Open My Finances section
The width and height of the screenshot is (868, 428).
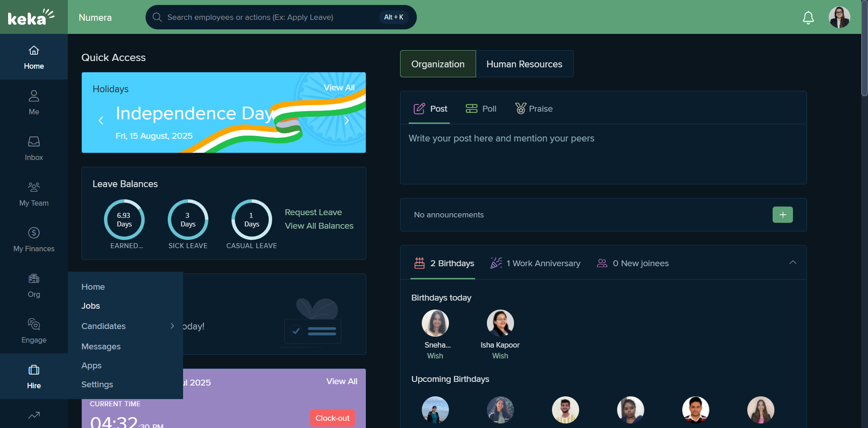point(34,240)
